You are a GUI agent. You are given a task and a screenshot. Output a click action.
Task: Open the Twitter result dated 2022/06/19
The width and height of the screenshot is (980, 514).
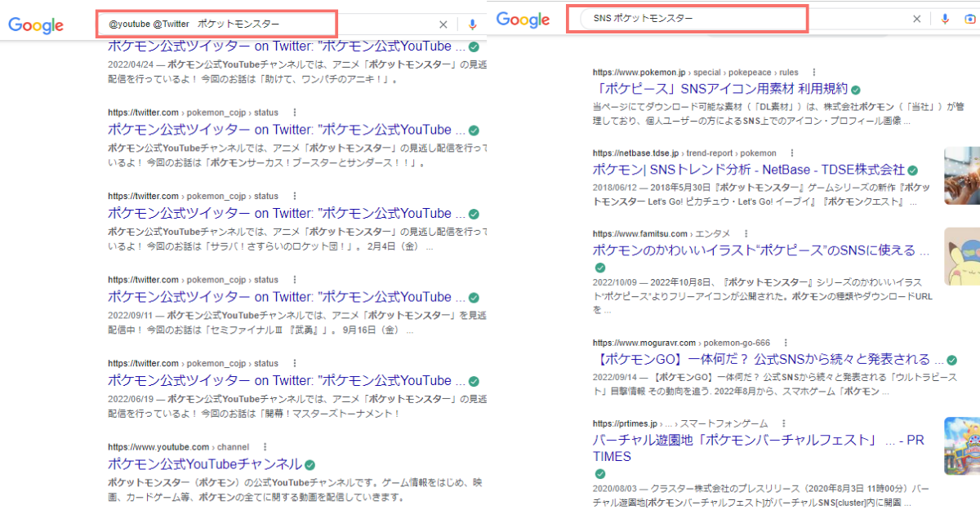[287, 381]
